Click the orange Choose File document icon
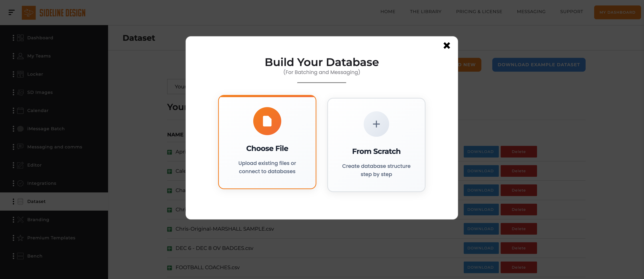Viewport: 644px width, 279px height. click(267, 121)
